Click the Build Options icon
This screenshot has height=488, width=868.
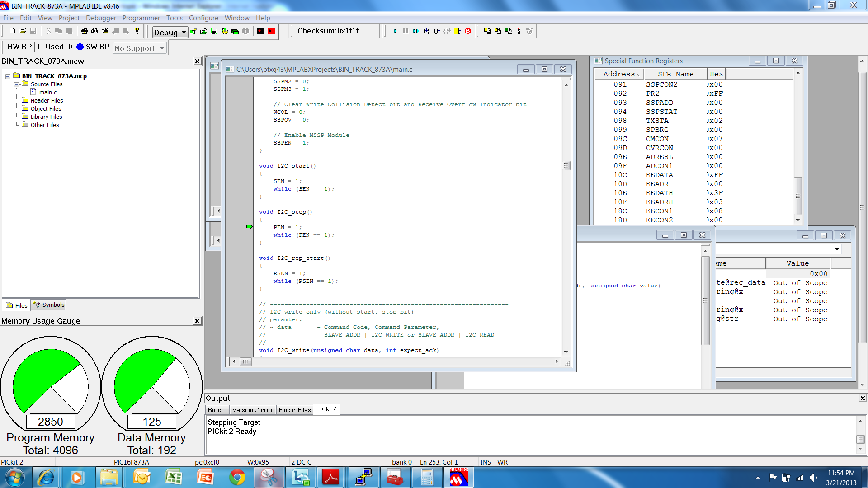[225, 31]
